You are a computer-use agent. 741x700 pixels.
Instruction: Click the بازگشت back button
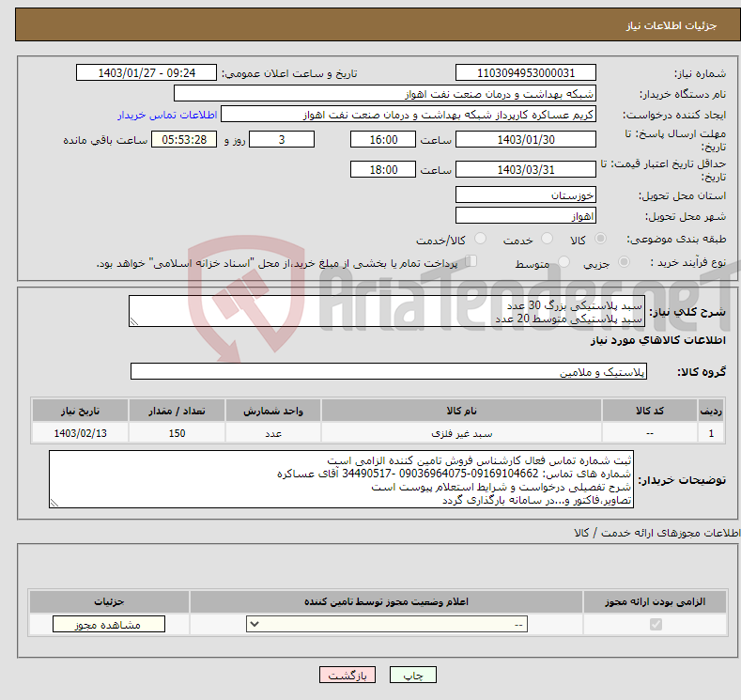pos(347,675)
